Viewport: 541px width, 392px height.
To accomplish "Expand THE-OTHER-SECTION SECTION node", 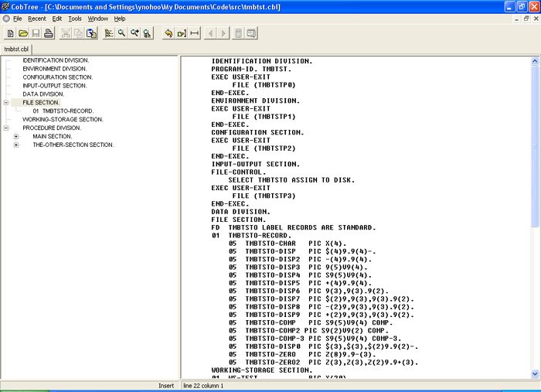I will click(x=16, y=145).
